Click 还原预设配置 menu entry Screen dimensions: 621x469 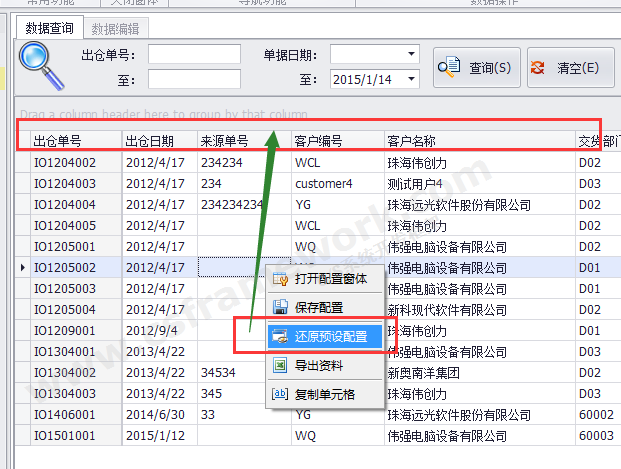[x=331, y=337]
